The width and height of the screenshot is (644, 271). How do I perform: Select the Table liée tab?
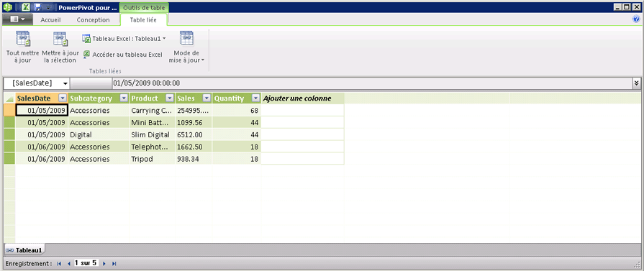(x=143, y=19)
